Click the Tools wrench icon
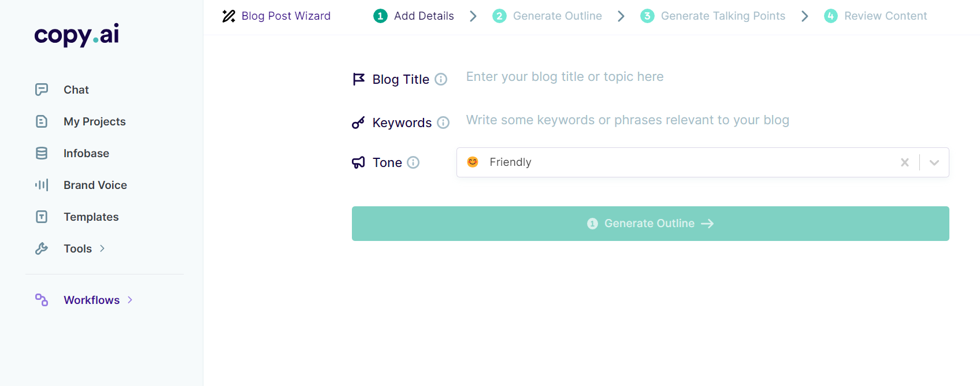Image resolution: width=980 pixels, height=386 pixels. point(42,248)
